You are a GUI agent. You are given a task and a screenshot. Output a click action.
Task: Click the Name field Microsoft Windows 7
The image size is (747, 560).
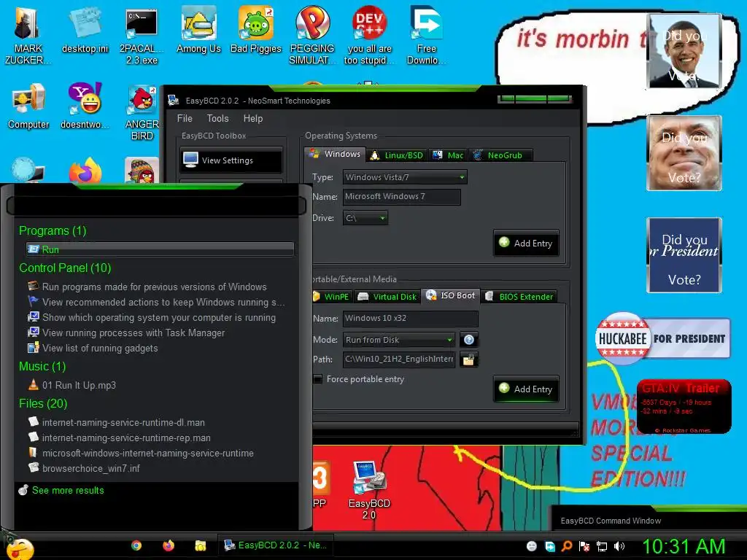click(x=402, y=197)
